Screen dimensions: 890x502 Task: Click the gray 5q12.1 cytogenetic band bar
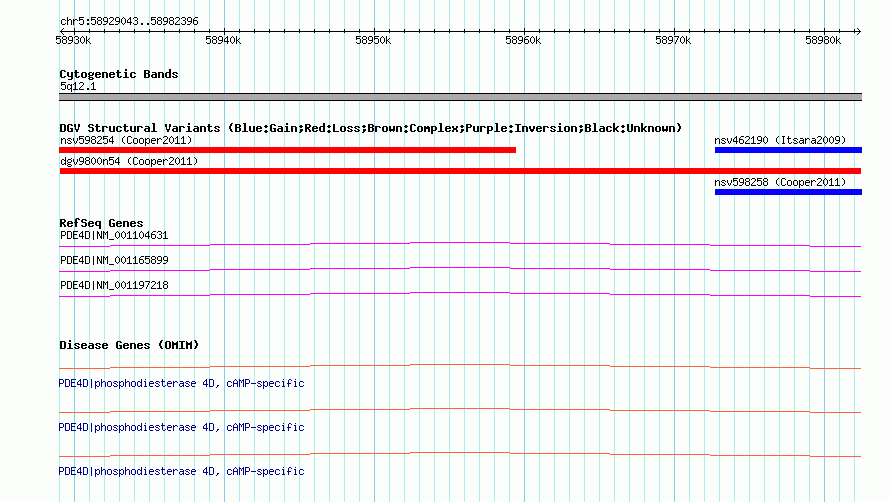click(460, 97)
